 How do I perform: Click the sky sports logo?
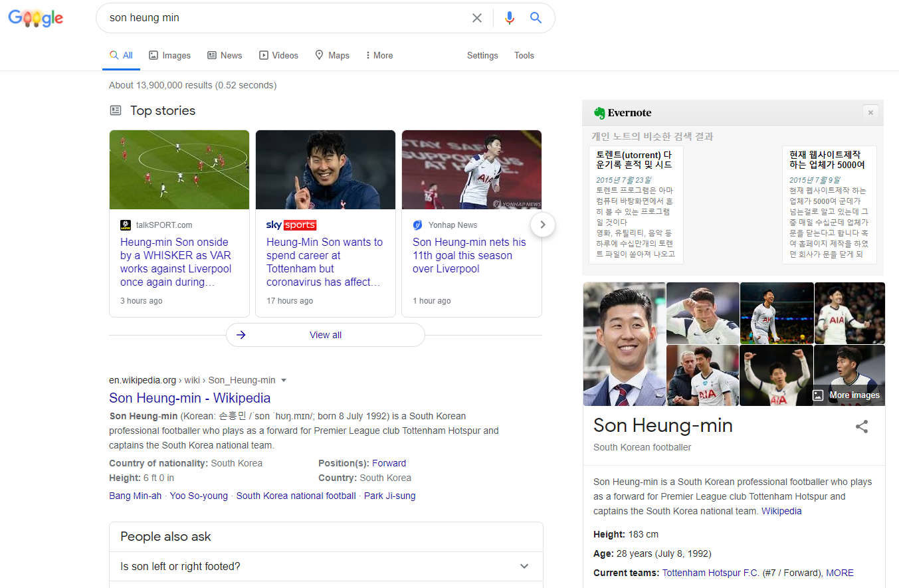pos(291,225)
